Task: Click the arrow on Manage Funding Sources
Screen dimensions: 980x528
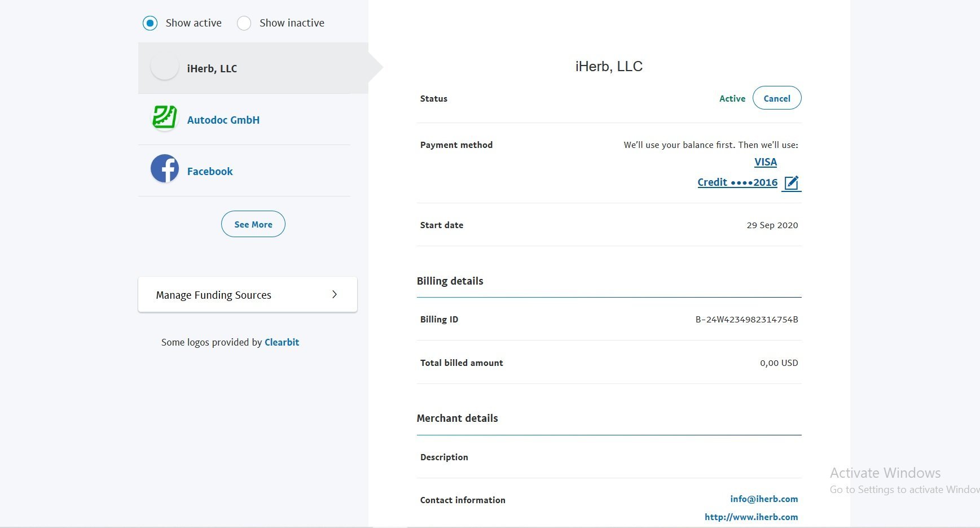Action: (335, 294)
